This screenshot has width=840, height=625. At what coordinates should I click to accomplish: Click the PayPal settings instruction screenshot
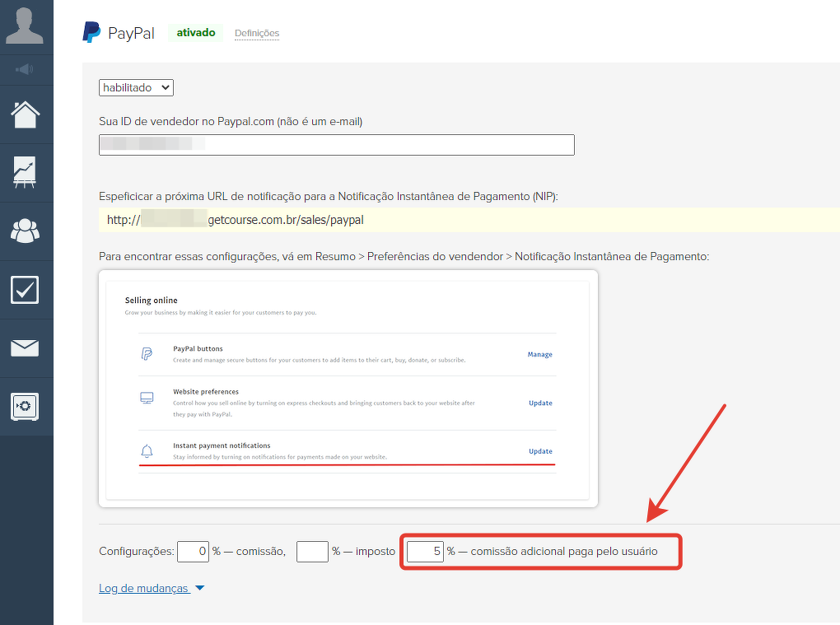tap(348, 388)
